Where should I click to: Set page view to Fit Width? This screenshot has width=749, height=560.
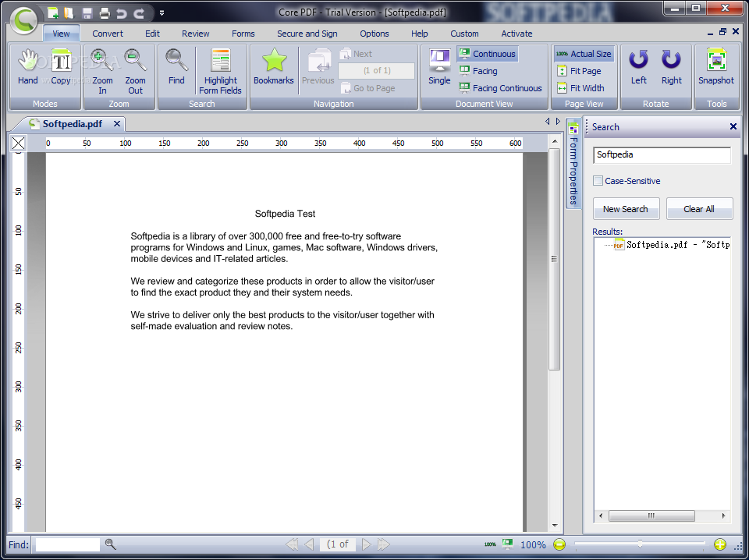[x=580, y=88]
